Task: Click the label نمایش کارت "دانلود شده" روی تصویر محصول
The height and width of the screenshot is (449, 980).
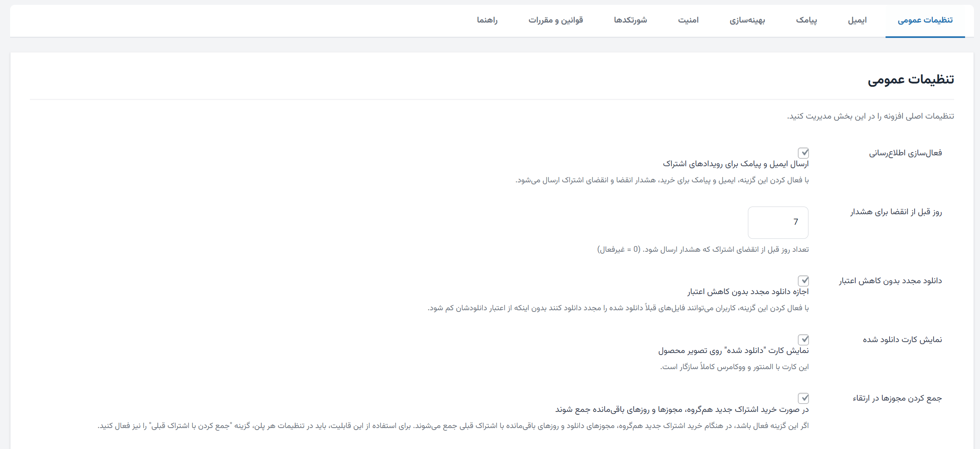Action: [733, 351]
